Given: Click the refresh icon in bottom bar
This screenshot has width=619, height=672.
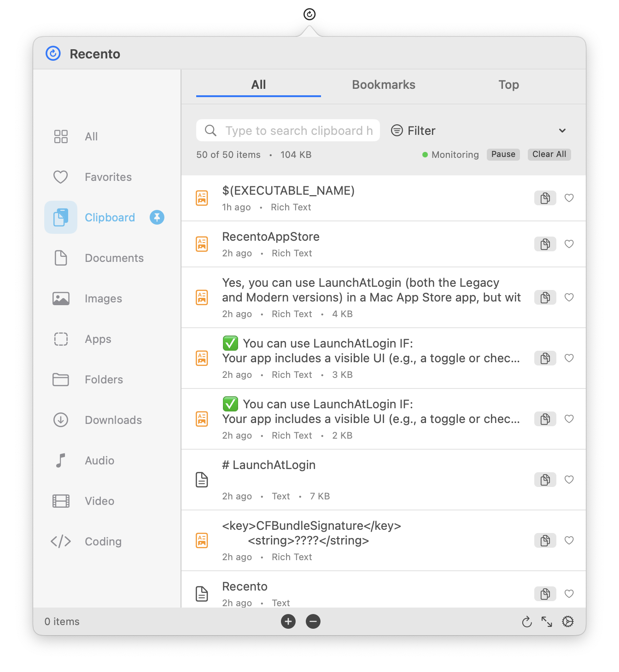Looking at the screenshot, I should pos(527,621).
